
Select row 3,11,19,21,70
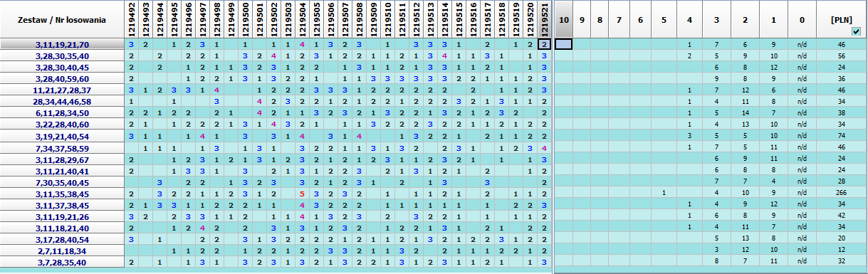(x=62, y=45)
